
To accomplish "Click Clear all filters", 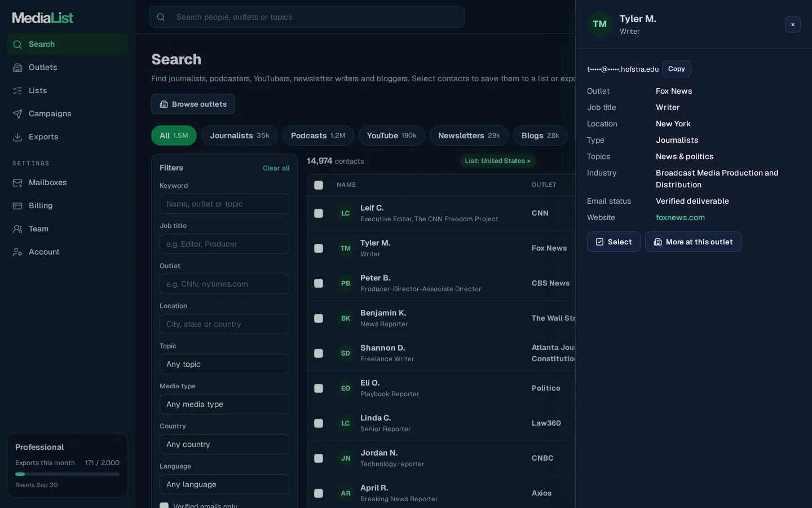I will [276, 168].
